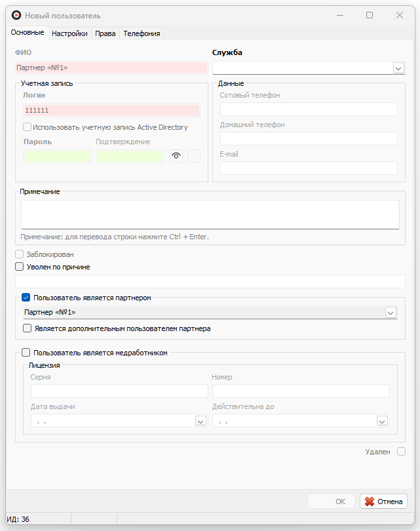This screenshot has height=531, width=420.
Task: Open the 'Действительна до' date picker
Action: pos(383,422)
